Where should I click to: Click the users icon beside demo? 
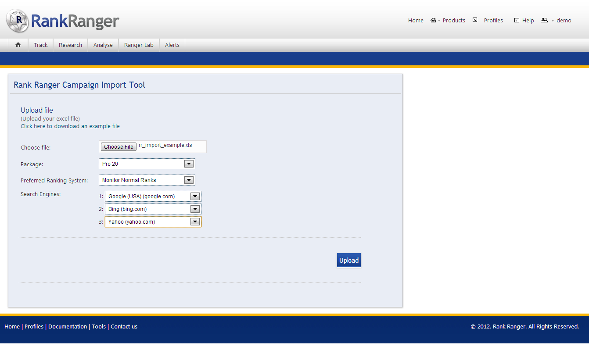coord(544,20)
